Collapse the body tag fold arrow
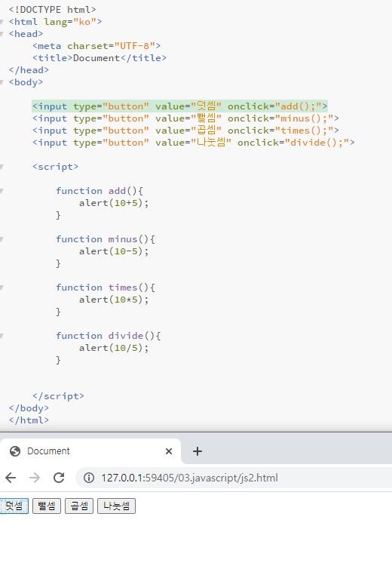Viewport: 392px width, 569px height. click(2, 82)
